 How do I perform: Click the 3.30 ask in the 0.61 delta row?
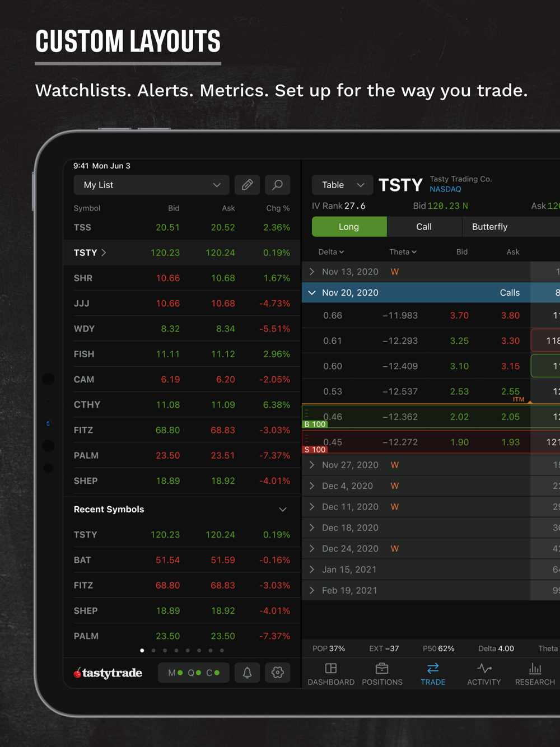[x=510, y=340]
